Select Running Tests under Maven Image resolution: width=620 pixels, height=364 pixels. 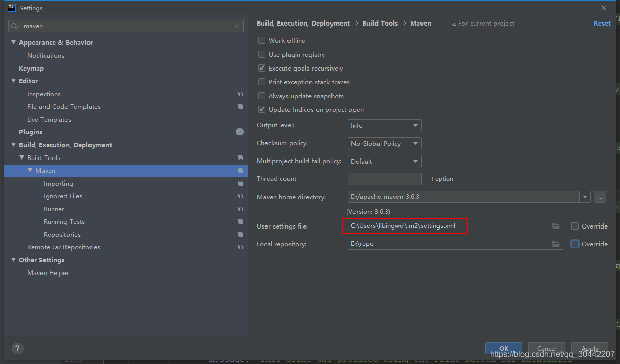[x=64, y=222]
